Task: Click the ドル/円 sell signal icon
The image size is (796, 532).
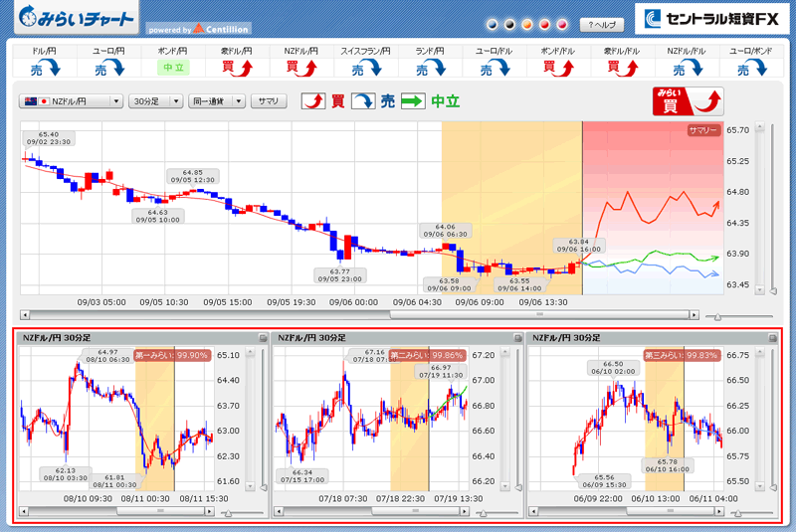Action: click(x=44, y=68)
